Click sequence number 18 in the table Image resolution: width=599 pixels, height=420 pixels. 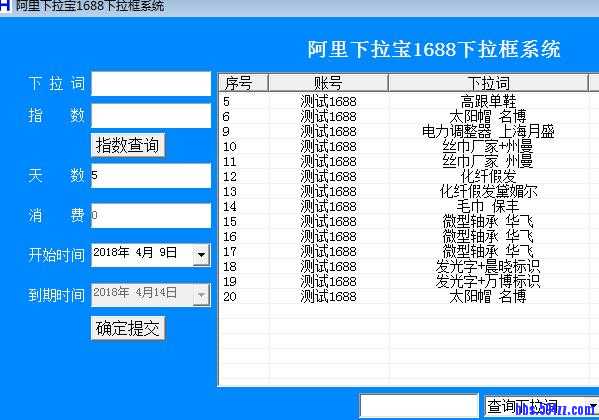click(x=230, y=267)
